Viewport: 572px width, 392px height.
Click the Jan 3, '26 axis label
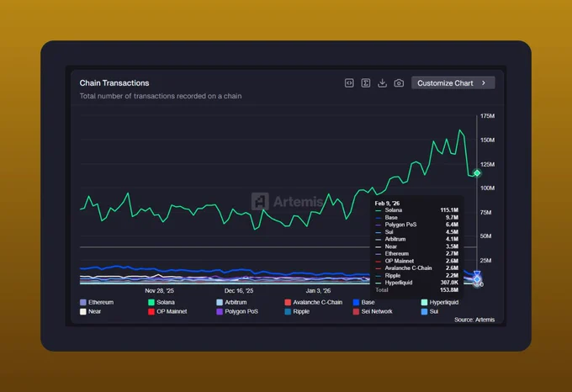click(318, 290)
